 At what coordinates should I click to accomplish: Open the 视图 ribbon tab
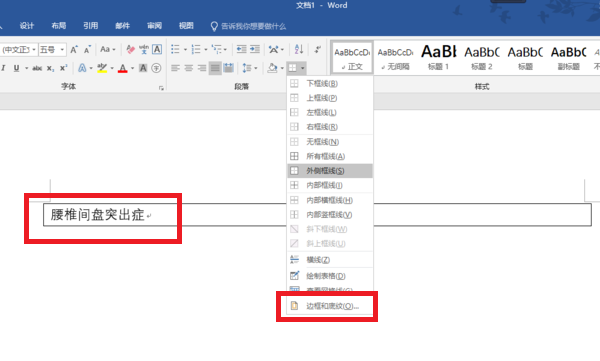186,26
